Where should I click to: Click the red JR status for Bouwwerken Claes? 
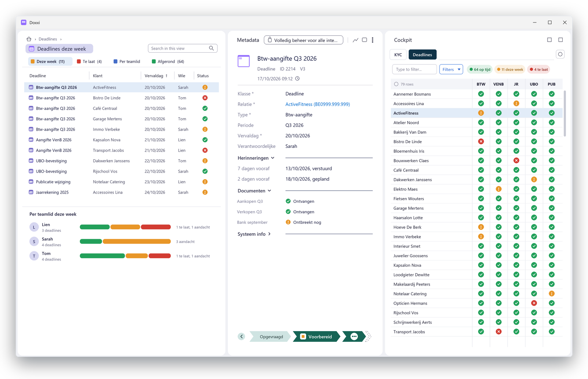516,160
